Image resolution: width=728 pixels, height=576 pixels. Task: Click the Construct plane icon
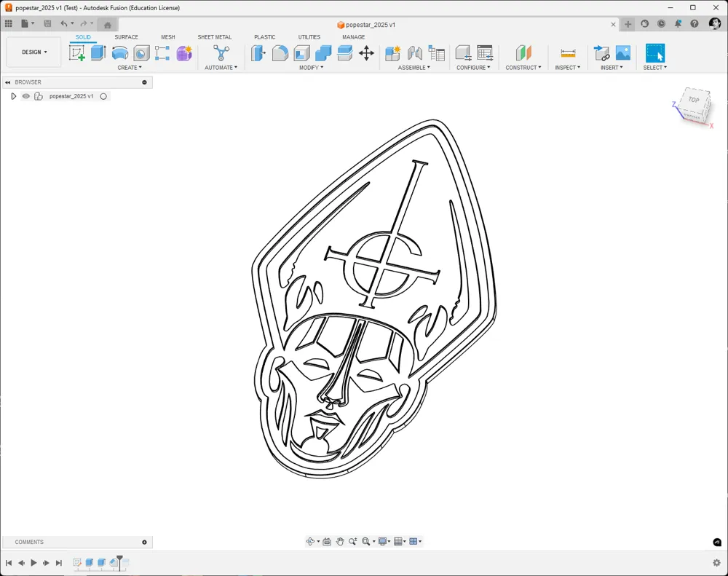pos(523,53)
